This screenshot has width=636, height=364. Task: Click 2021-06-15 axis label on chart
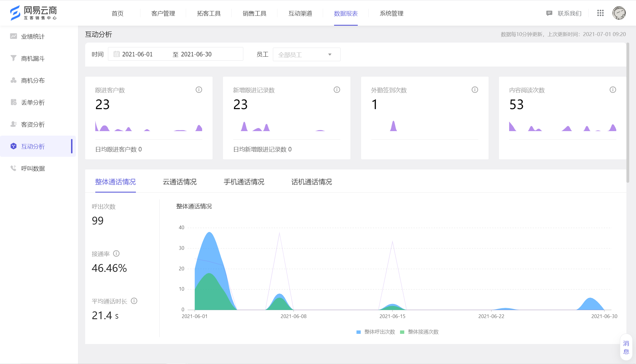click(x=392, y=316)
